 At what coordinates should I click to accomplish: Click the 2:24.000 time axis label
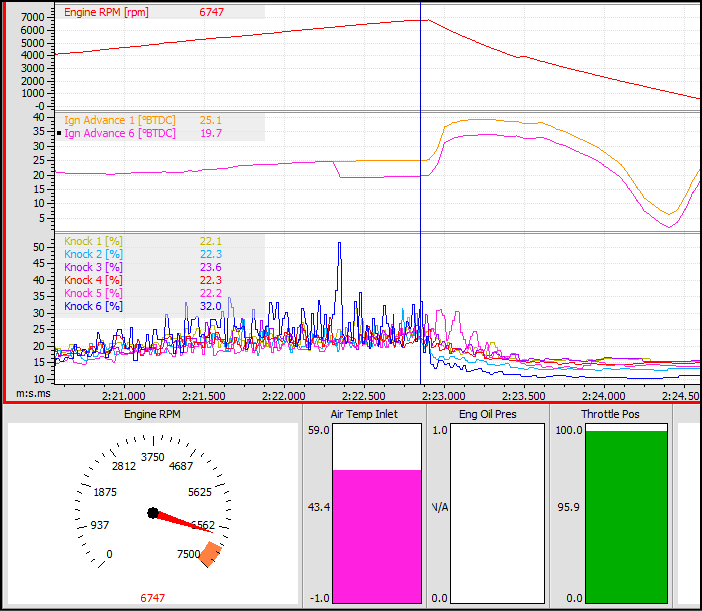coord(604,396)
